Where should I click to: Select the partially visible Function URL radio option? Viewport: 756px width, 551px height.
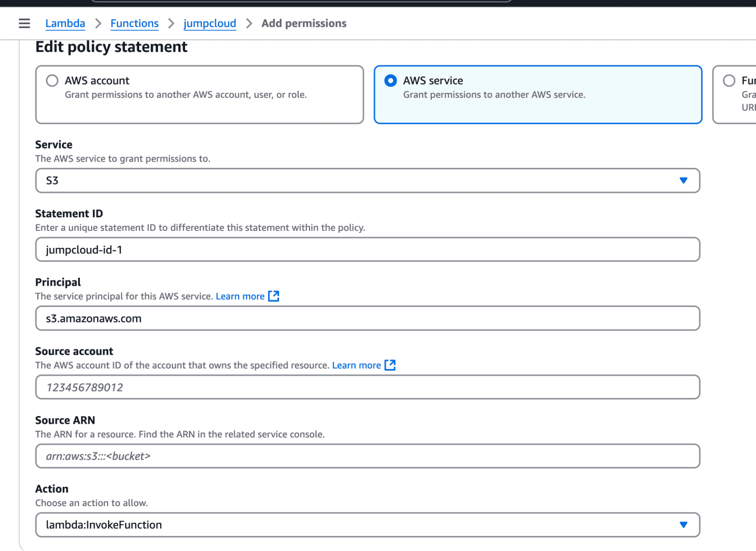coord(729,80)
